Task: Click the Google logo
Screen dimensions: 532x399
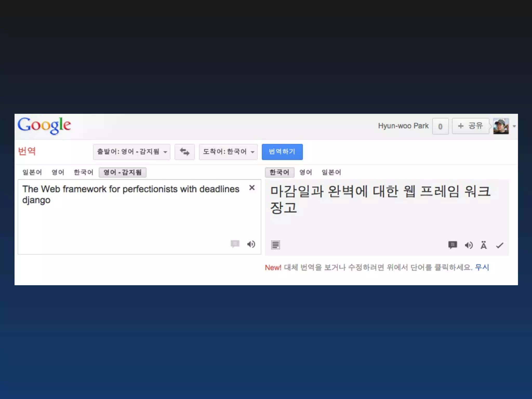Action: point(44,126)
